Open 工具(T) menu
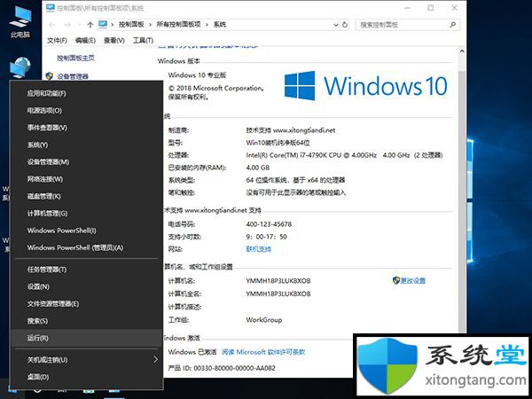The height and width of the screenshot is (399, 532). point(143,41)
